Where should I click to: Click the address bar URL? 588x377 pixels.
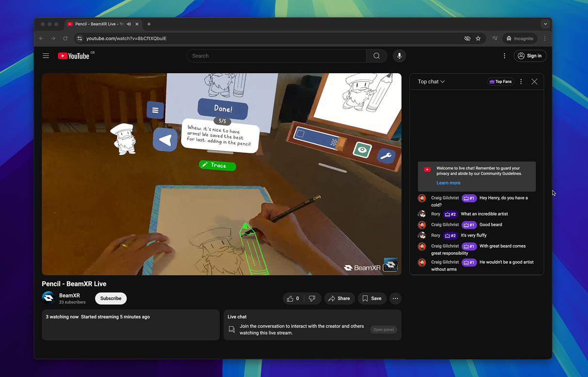(x=127, y=38)
